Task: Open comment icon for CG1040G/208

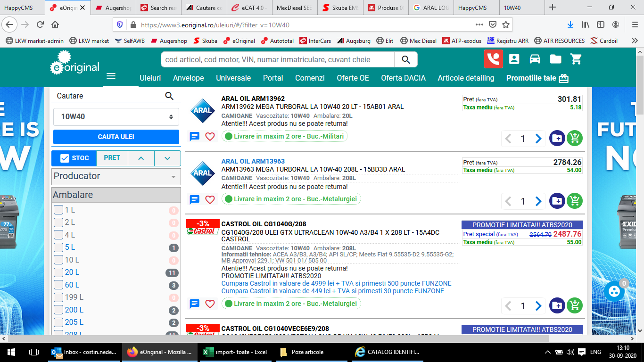Action: 194,304
